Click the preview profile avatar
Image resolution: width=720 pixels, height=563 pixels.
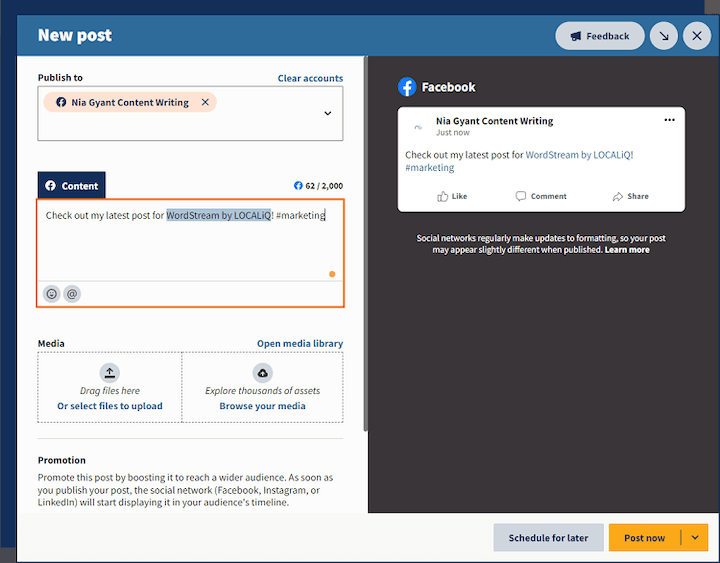(418, 127)
